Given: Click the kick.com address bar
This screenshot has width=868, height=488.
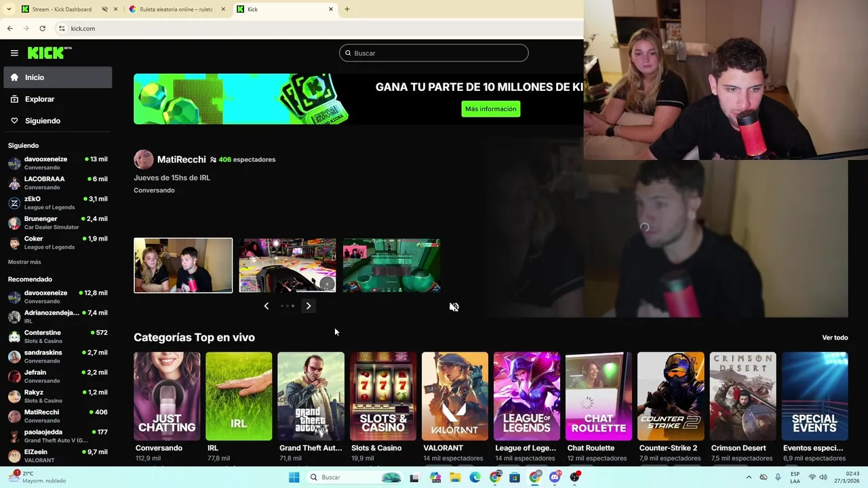Looking at the screenshot, I should (x=319, y=28).
